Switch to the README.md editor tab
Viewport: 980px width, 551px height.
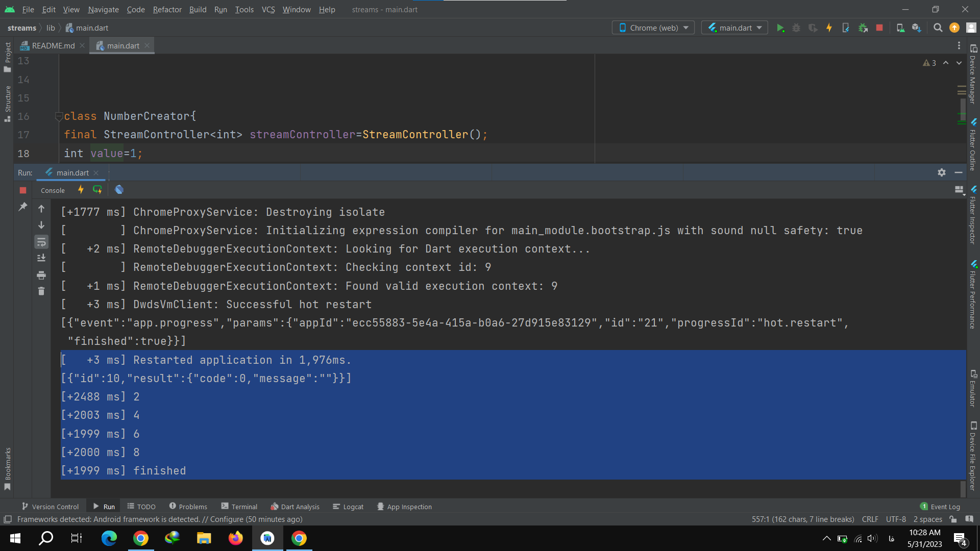pyautogui.click(x=53, y=46)
